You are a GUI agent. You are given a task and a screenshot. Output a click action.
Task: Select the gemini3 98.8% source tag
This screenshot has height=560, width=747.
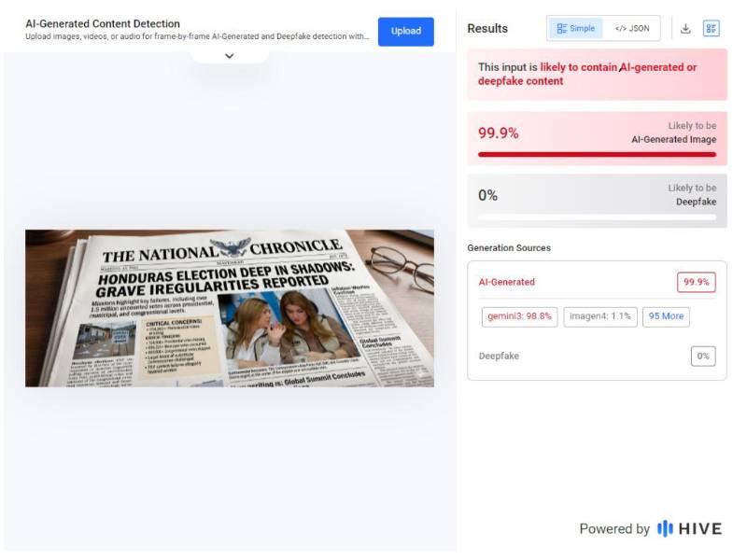coord(519,316)
